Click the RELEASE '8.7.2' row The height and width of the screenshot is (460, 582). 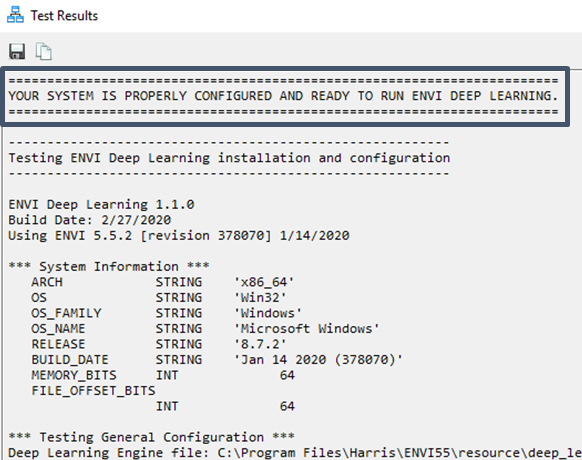click(x=158, y=344)
